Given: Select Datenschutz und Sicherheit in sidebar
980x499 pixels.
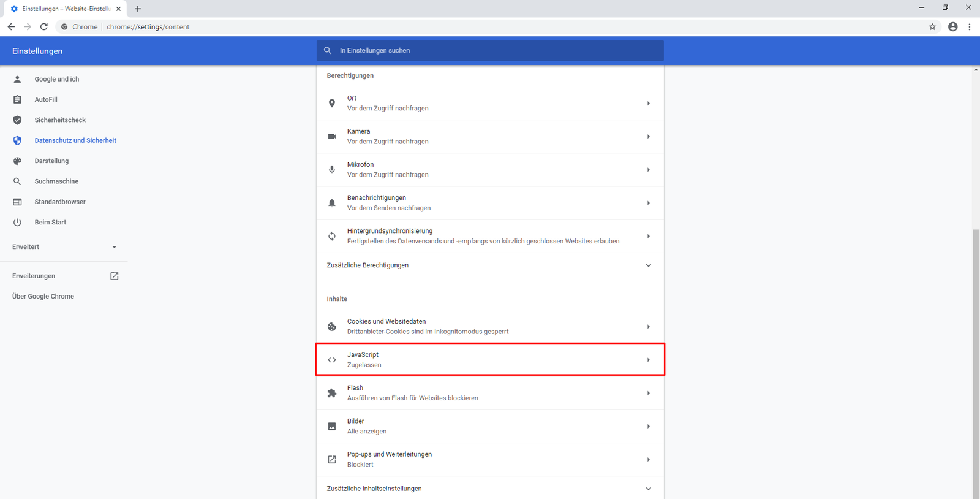Looking at the screenshot, I should 75,140.
